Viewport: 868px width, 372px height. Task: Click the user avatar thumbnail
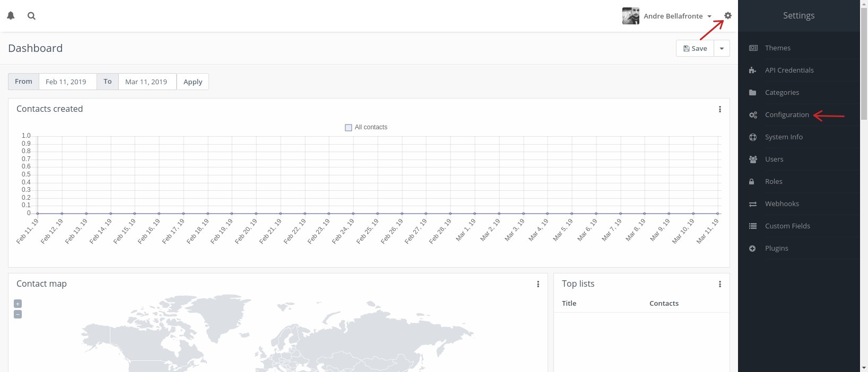(631, 16)
